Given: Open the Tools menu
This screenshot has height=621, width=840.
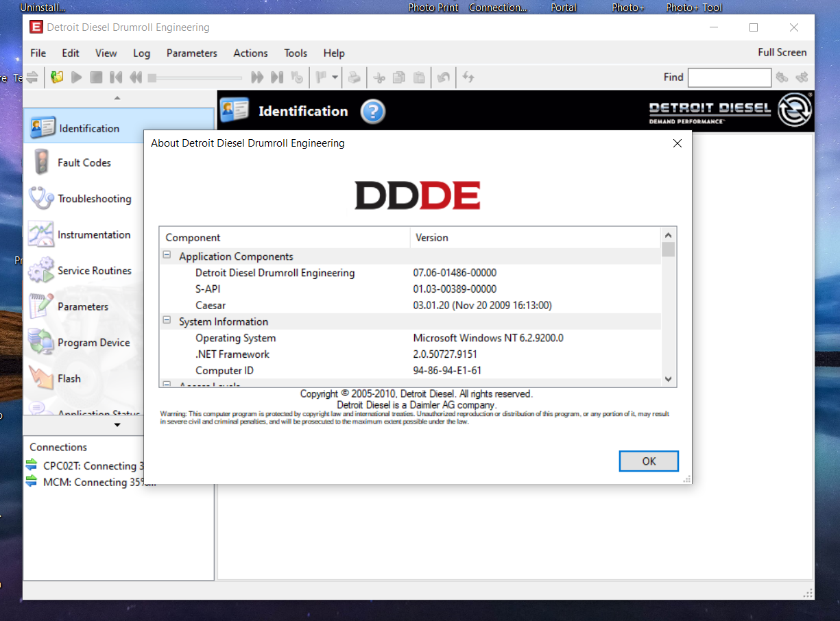Looking at the screenshot, I should 296,53.
